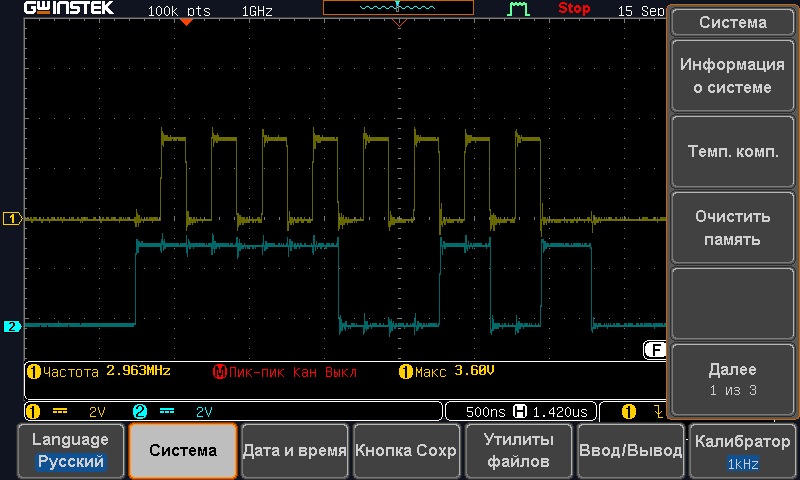
Task: Select the channel 1 Частота measurement badge
Action: point(34,372)
